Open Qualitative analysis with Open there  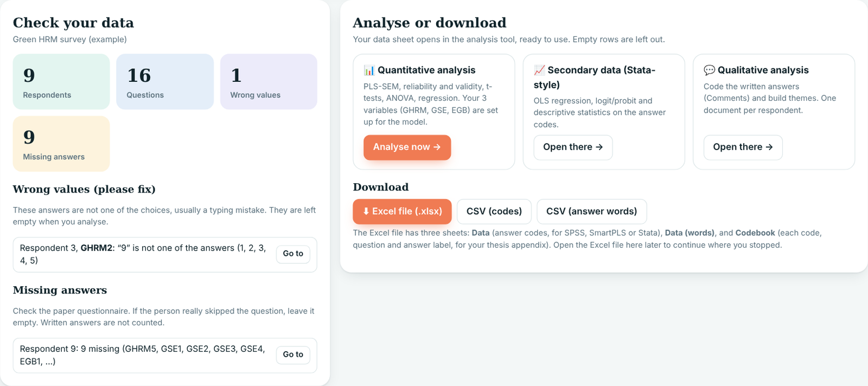click(743, 147)
